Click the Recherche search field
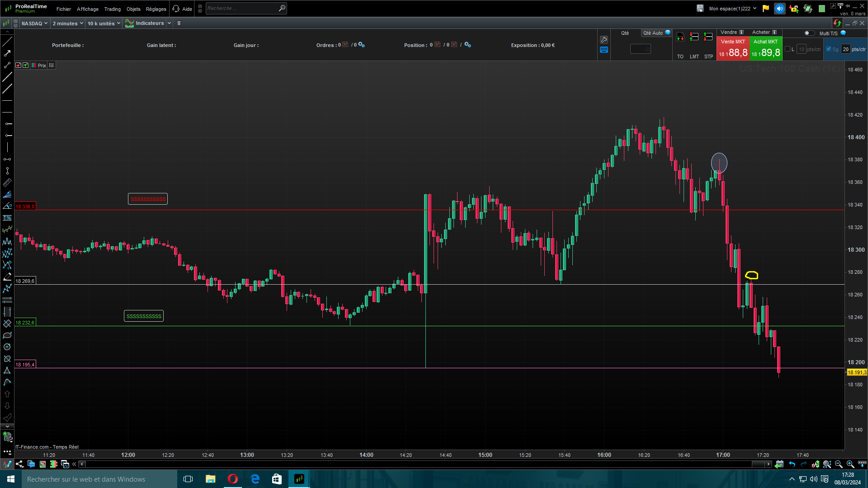868x488 pixels. (242, 8)
